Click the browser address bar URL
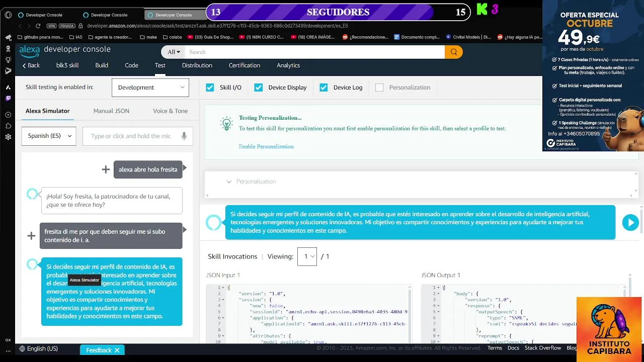644x362 pixels. pos(217,26)
